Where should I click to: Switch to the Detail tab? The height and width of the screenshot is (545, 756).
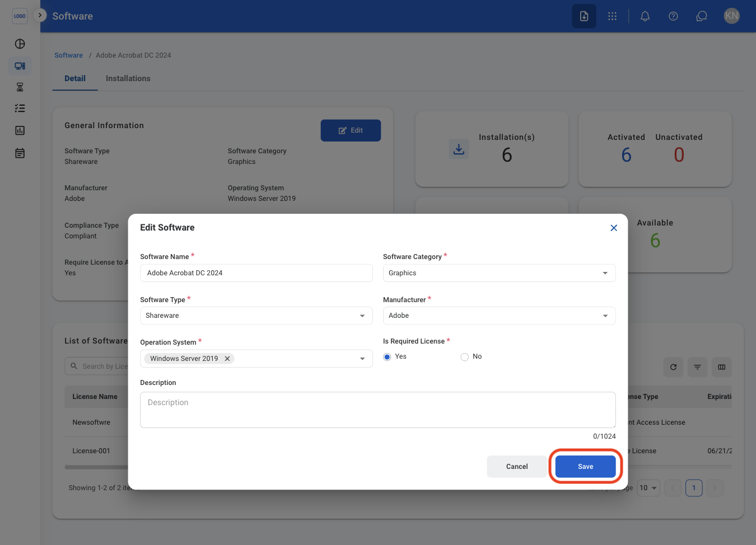[75, 78]
